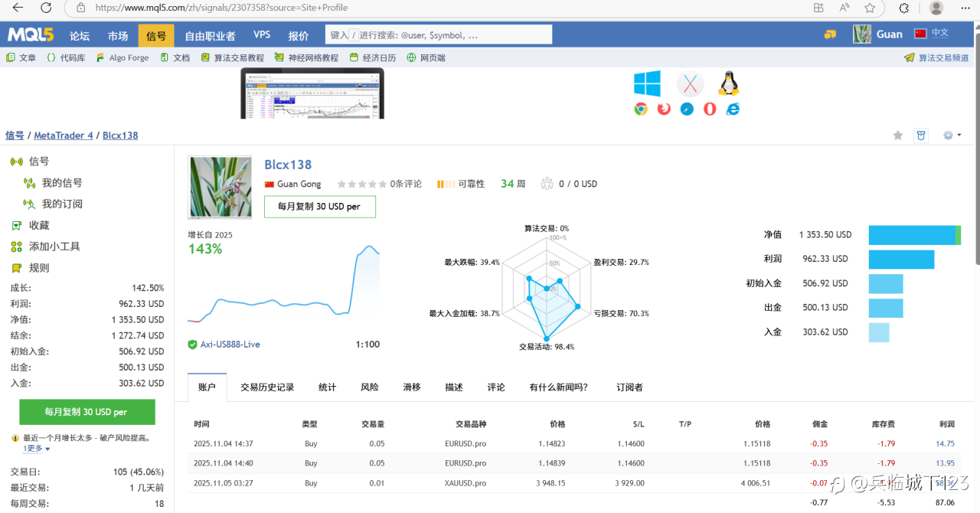Open the Algo Forge link
Viewport: 980px width, 513px height.
(122, 57)
